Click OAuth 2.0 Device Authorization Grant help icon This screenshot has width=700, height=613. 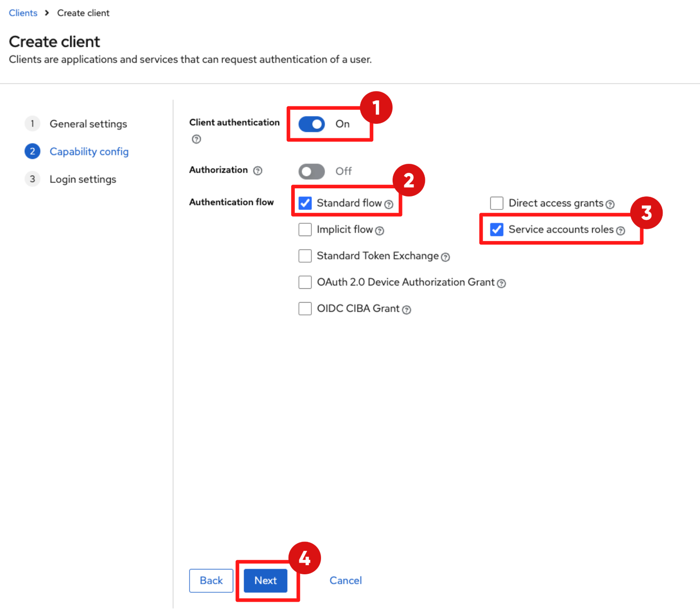[501, 283]
